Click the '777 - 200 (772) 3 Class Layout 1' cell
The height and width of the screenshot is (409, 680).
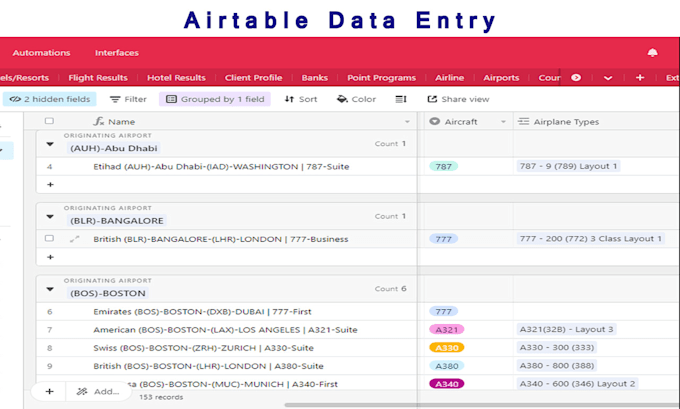591,239
